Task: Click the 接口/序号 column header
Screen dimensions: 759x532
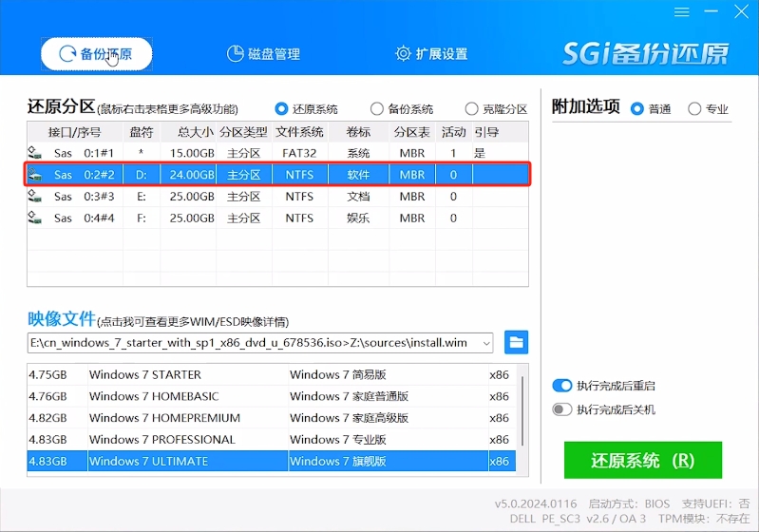Action: [75, 132]
